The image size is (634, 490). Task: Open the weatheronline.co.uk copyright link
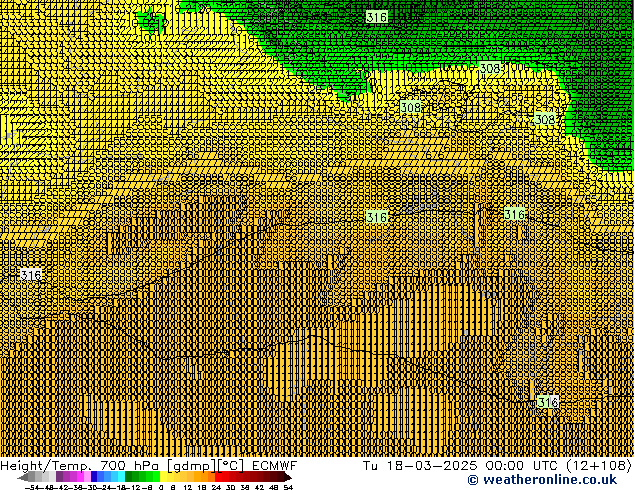(x=542, y=480)
